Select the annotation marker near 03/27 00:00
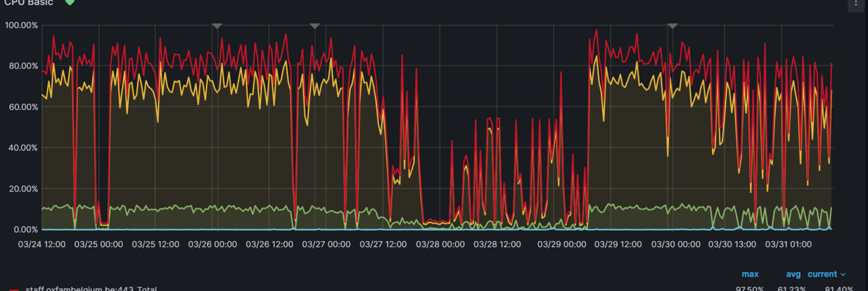Viewport: 868px width, 291px height. pyautogui.click(x=314, y=26)
